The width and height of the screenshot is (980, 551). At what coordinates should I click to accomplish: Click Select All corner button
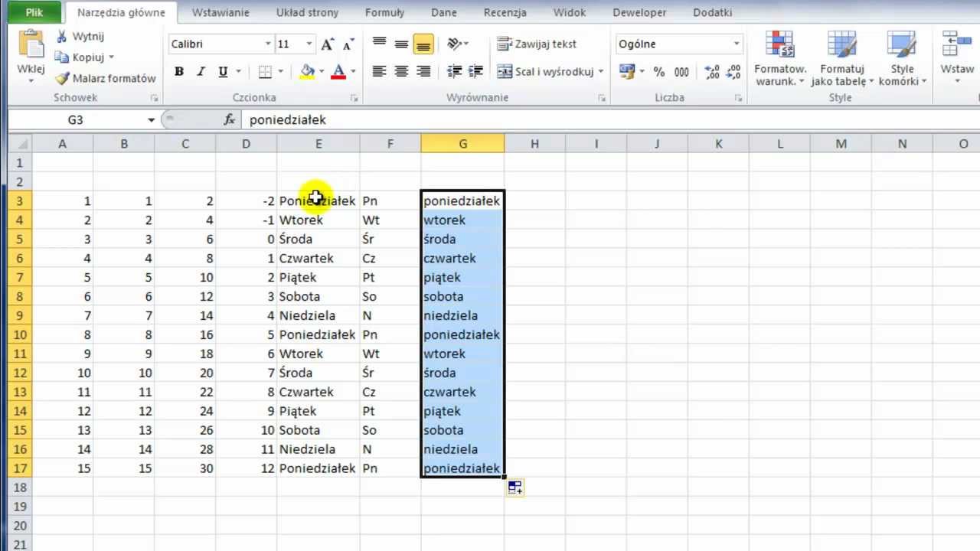[20, 143]
